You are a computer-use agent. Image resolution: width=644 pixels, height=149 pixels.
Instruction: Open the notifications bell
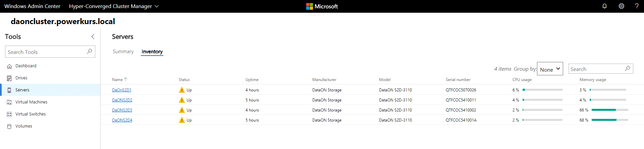pyautogui.click(x=604, y=6)
